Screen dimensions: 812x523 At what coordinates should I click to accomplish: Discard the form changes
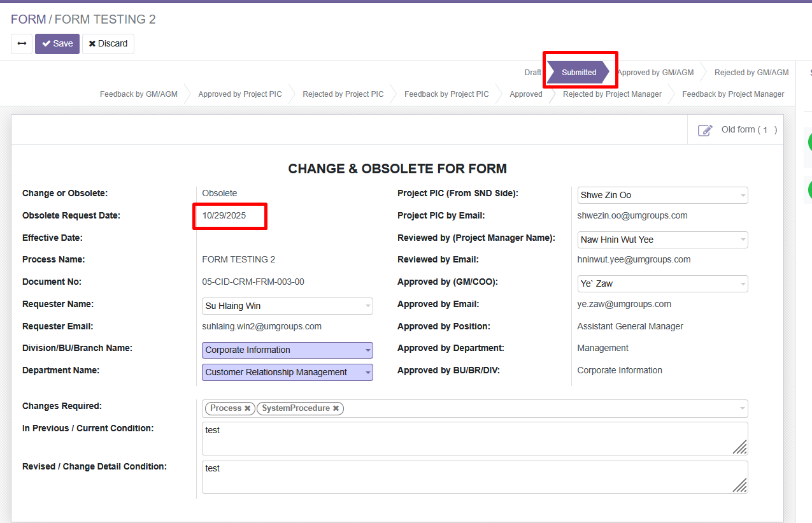(x=108, y=44)
